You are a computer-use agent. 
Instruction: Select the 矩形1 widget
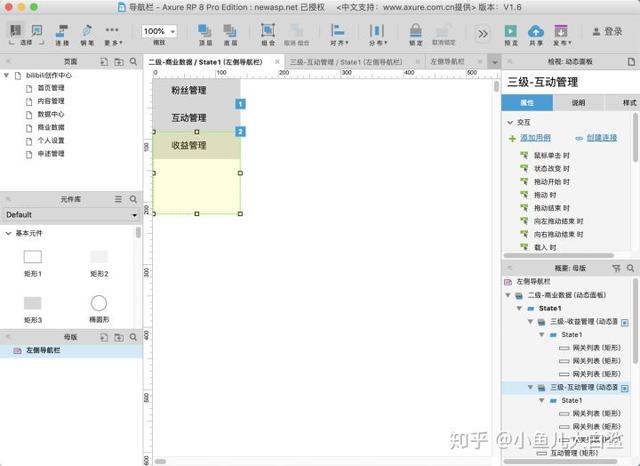pyautogui.click(x=33, y=263)
